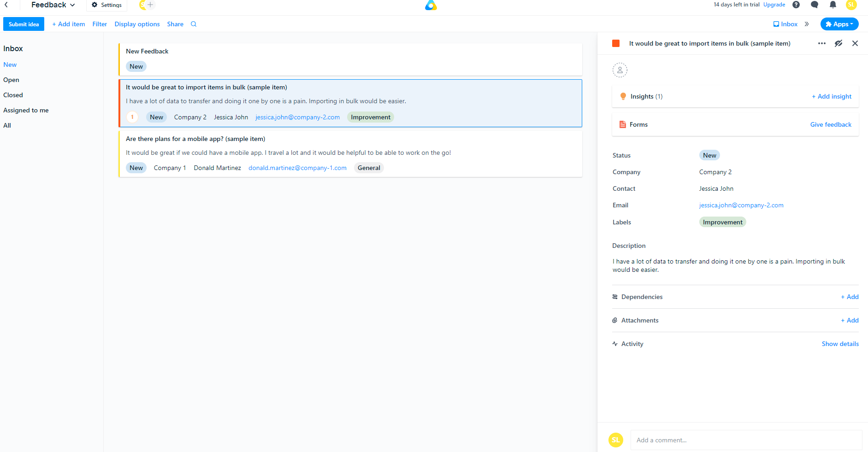Click the search magnifier icon

pos(194,24)
